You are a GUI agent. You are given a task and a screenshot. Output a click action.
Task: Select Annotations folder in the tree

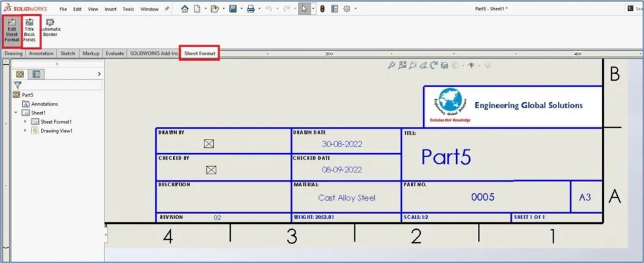click(x=40, y=104)
